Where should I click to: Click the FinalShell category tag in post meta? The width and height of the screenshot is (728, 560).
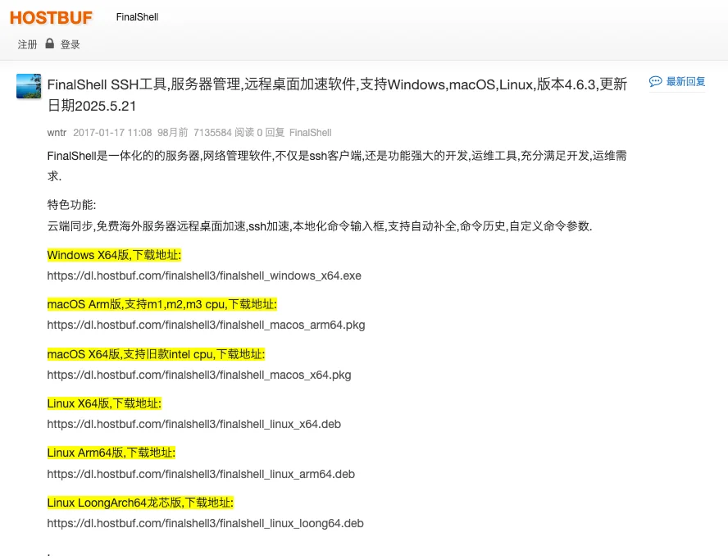tap(310, 133)
